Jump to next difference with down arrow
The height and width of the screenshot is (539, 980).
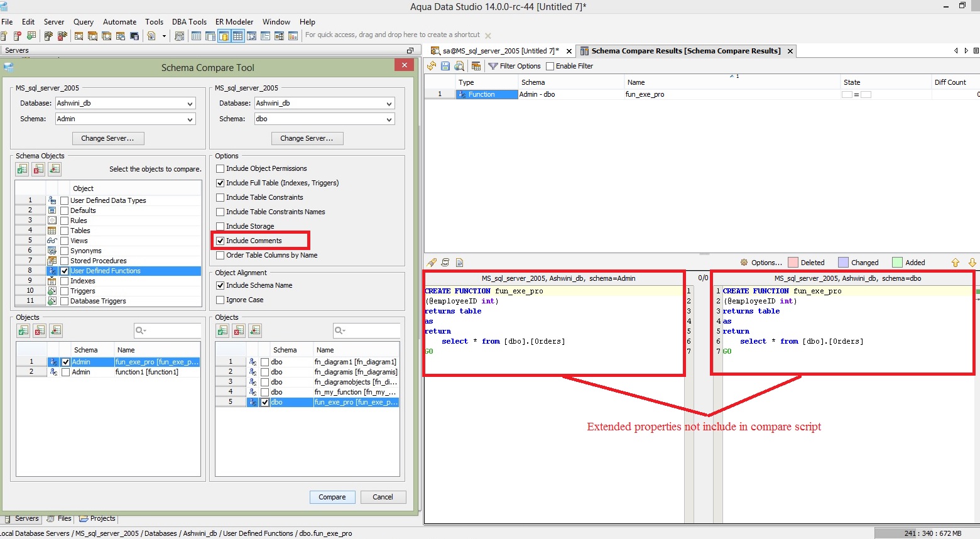point(972,263)
